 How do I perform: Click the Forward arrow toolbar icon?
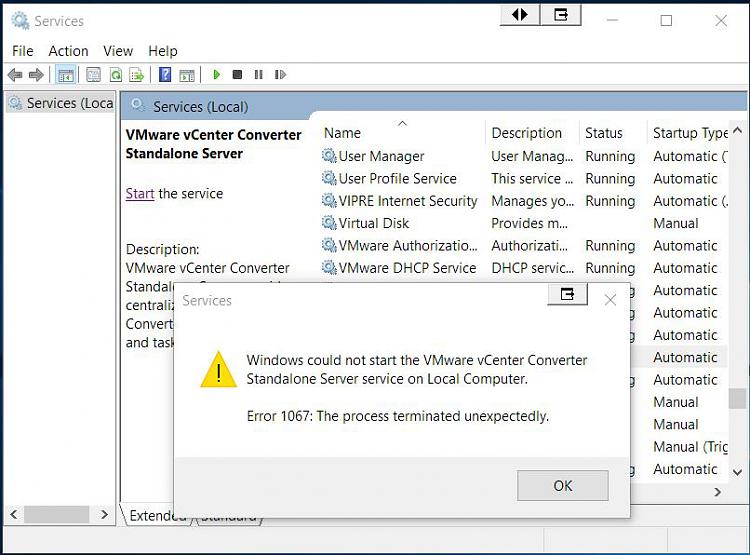[x=36, y=75]
